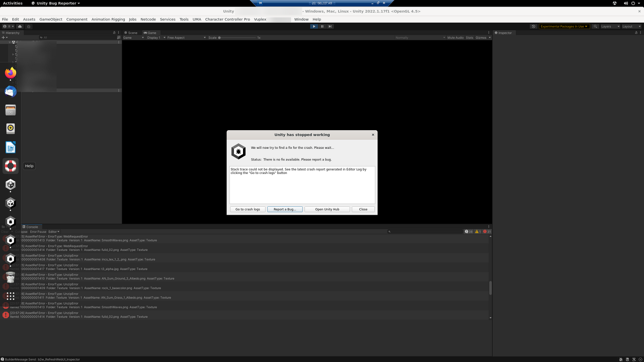
Task: Open the Netcode menu
Action: [x=148, y=19]
